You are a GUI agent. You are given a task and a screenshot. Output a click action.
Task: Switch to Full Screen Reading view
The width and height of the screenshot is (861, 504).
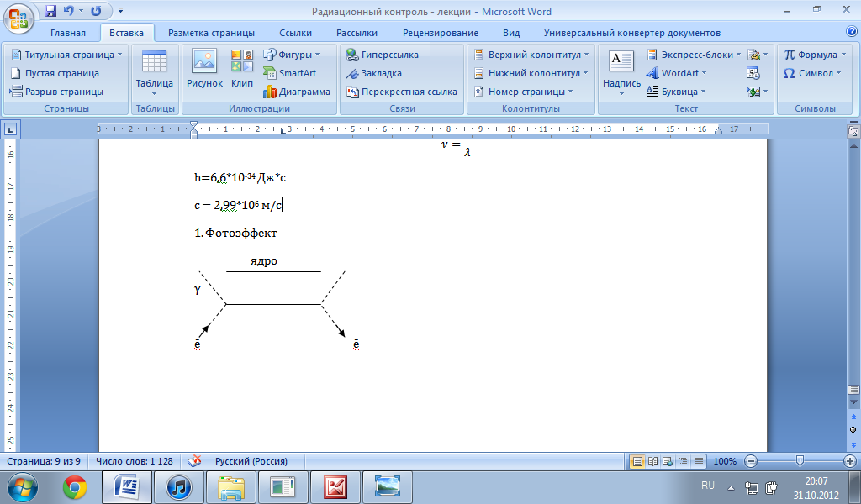pyautogui.click(x=652, y=461)
